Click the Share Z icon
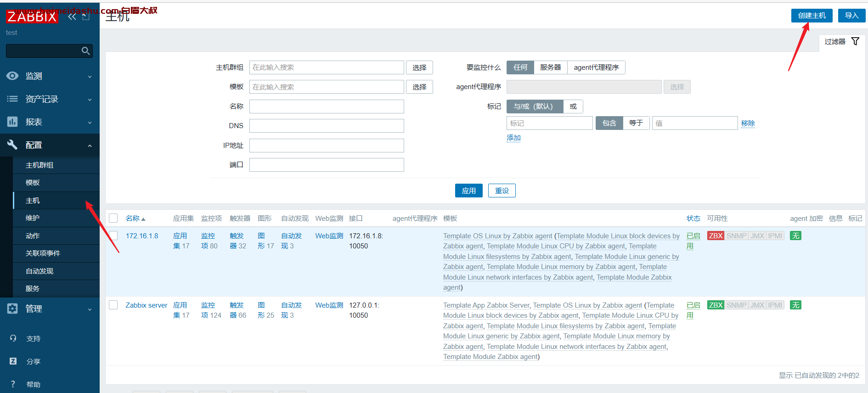Viewport: 868px width, 393px height. pos(13,361)
